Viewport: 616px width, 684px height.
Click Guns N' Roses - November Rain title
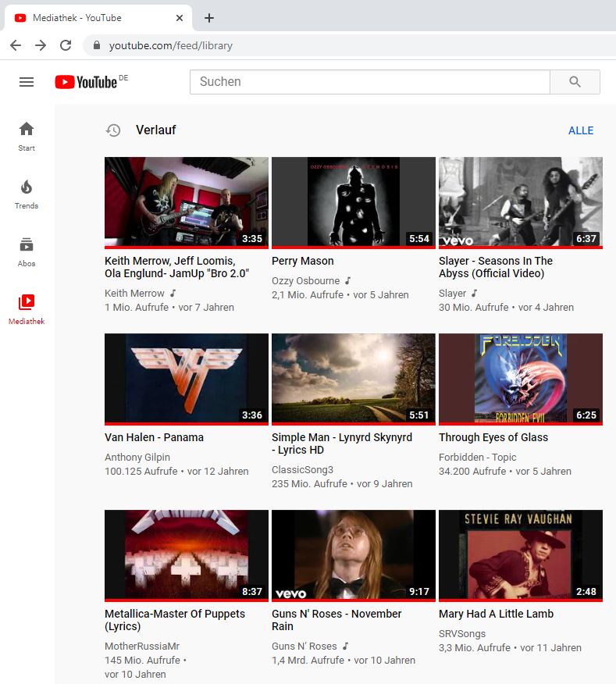336,620
